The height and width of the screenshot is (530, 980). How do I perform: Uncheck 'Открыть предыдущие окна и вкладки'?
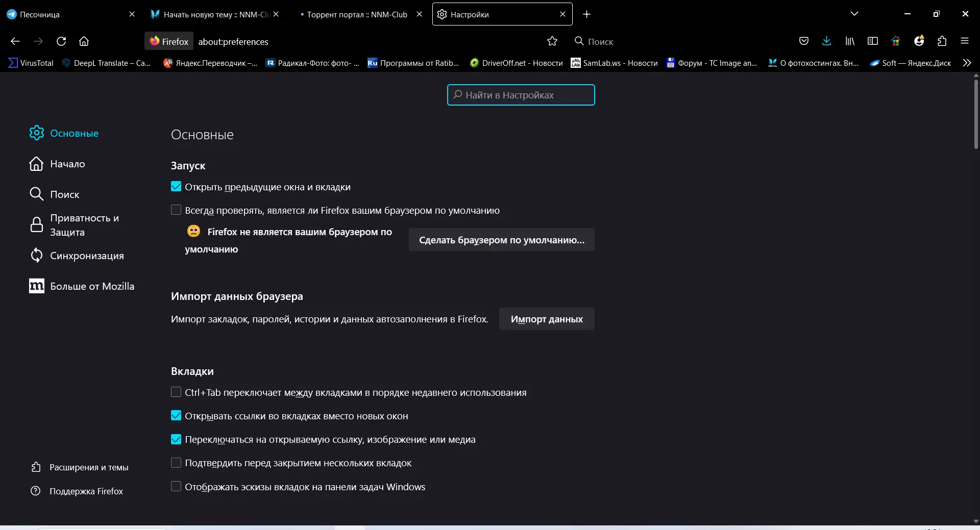click(176, 186)
